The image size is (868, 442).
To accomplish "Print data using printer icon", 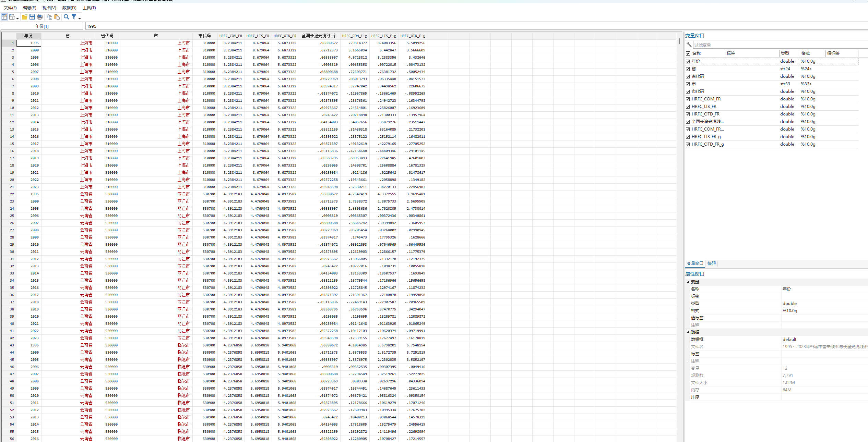I will [x=40, y=17].
